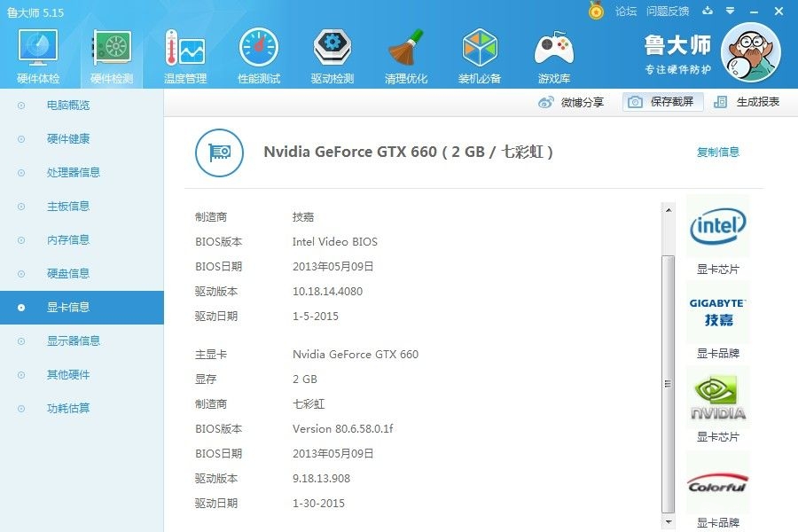The height and width of the screenshot is (532, 798).
Task: Click manufacturer value 技嘉
Action: (303, 217)
